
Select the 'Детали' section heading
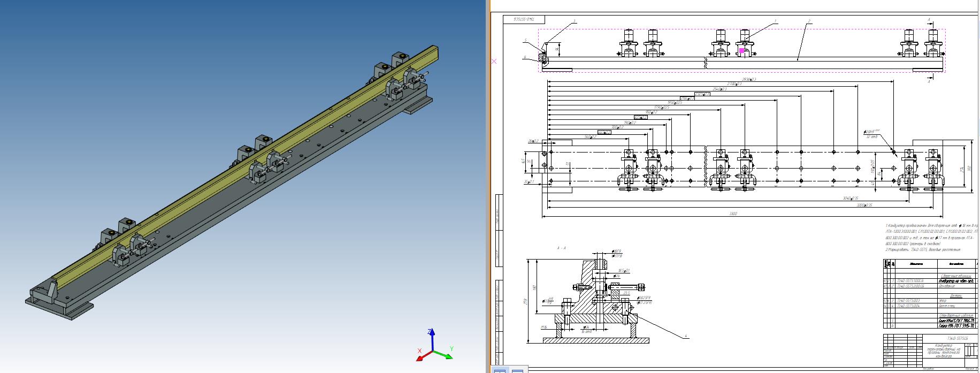point(956,295)
